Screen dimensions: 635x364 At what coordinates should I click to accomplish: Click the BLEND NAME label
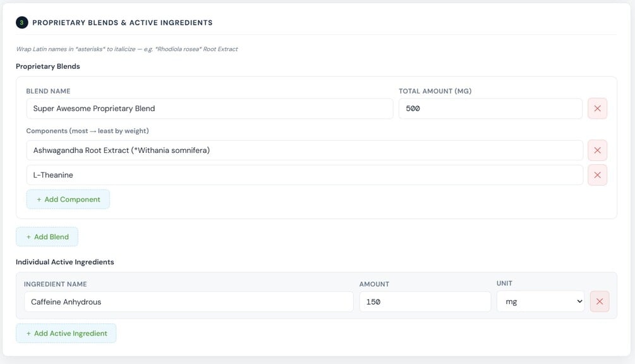(x=48, y=91)
